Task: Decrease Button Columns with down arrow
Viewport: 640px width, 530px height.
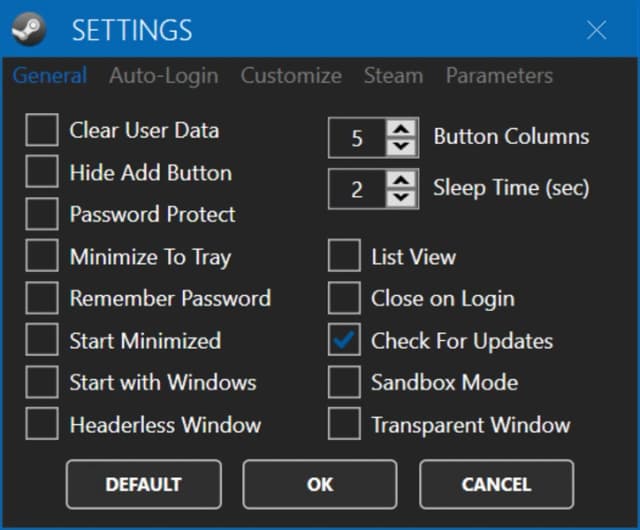Action: click(x=401, y=147)
